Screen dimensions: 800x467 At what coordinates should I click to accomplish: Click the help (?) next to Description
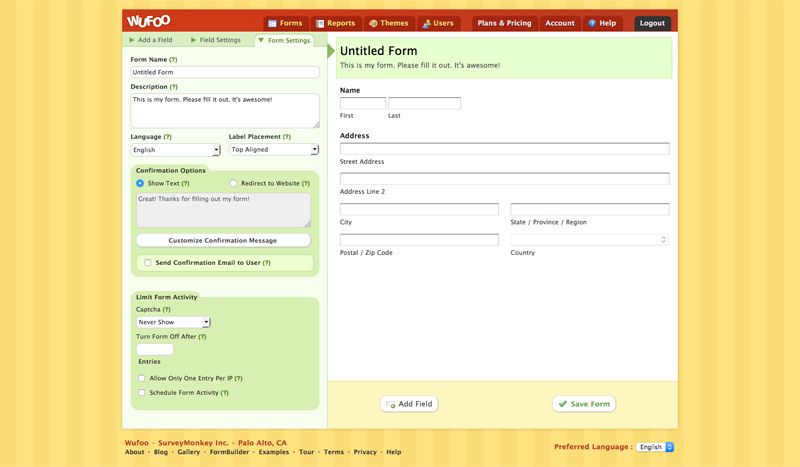(x=173, y=87)
